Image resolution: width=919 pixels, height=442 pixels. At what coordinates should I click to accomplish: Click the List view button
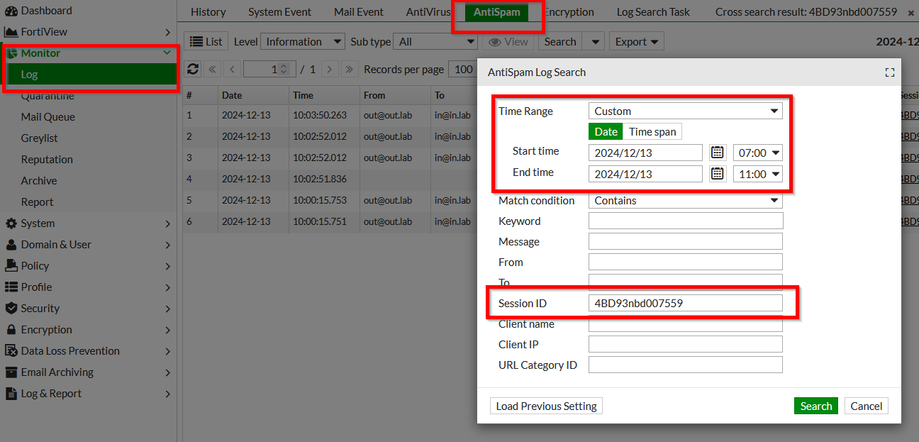click(206, 42)
